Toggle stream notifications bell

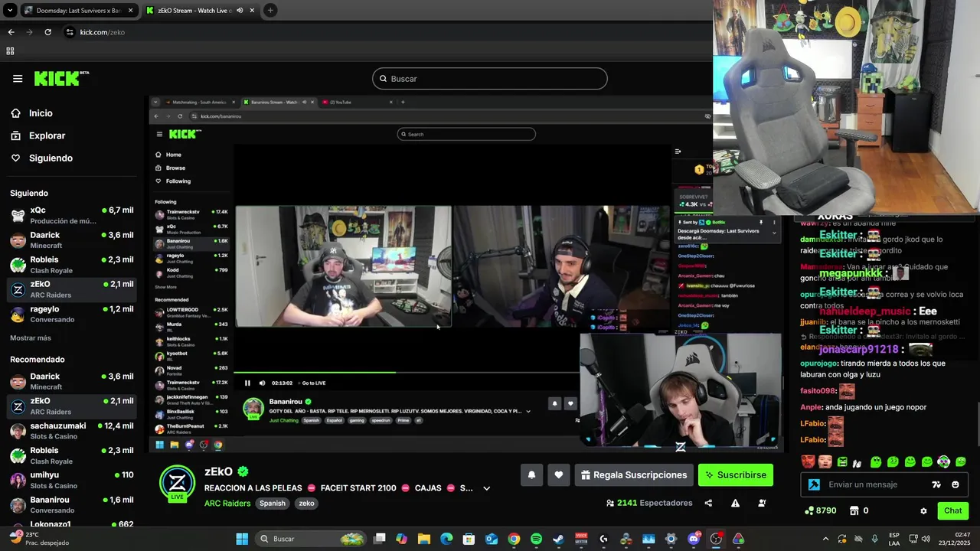click(531, 475)
